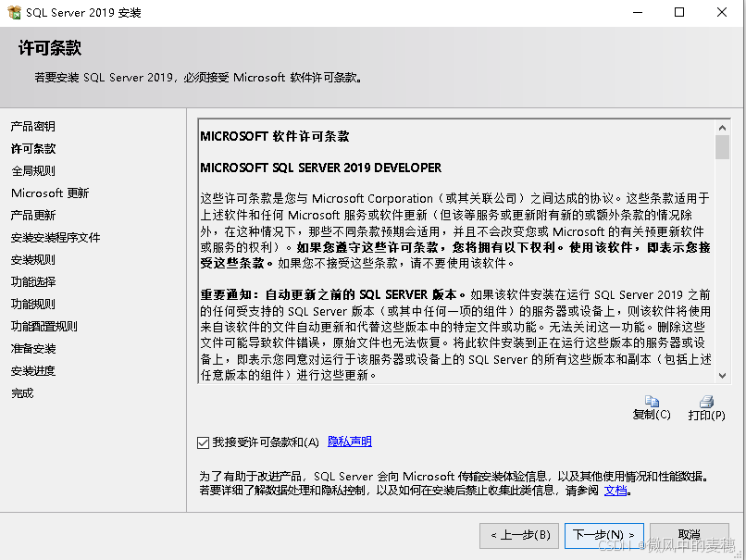Click the Copy (复制) icon

pyautogui.click(x=652, y=401)
